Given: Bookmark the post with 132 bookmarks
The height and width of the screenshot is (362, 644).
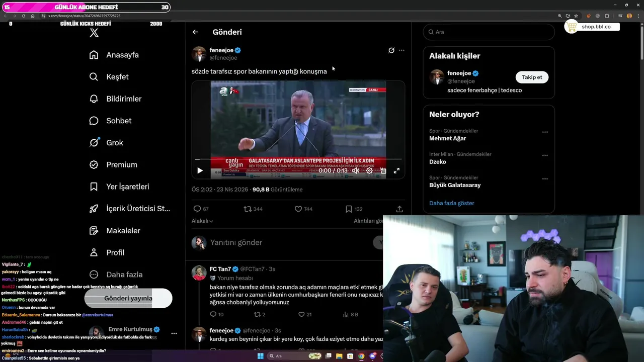Looking at the screenshot, I should coord(349,209).
